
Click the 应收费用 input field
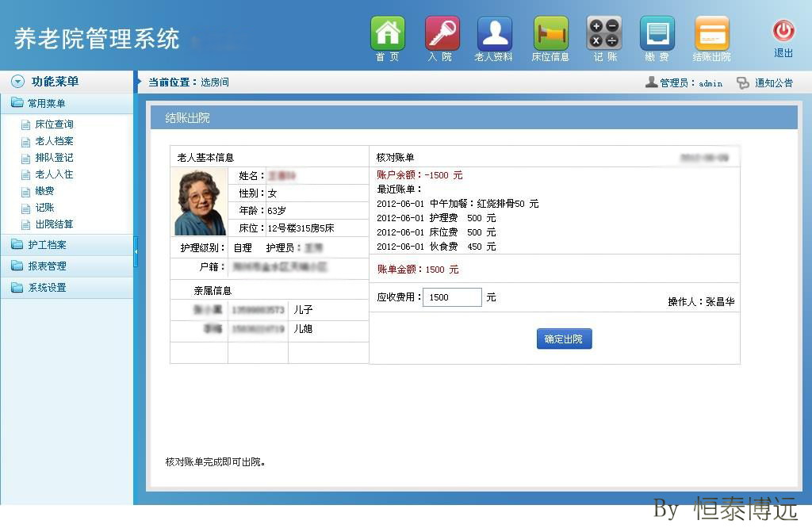coord(452,297)
